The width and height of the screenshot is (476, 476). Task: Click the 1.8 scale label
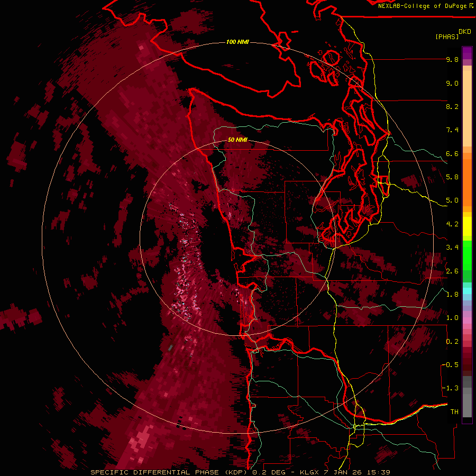(x=452, y=295)
